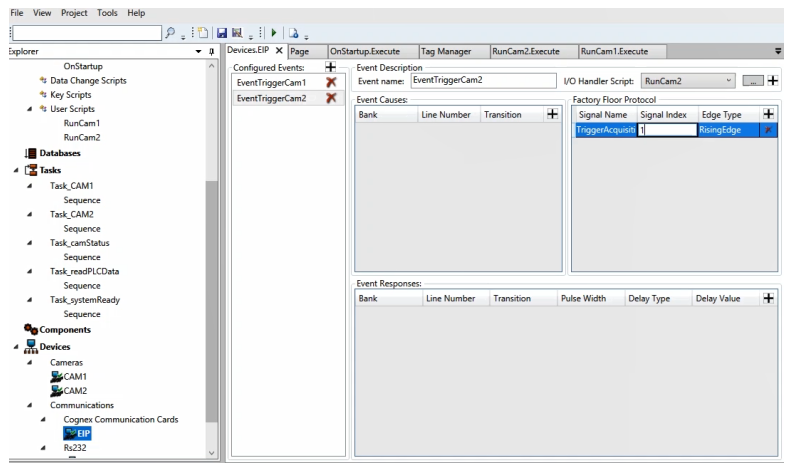The height and width of the screenshot is (469, 792).
Task: Click the ellipsis browse script button
Action: 755,81
